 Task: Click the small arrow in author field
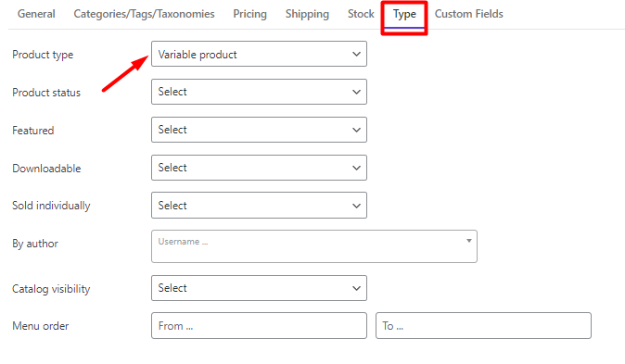click(469, 241)
